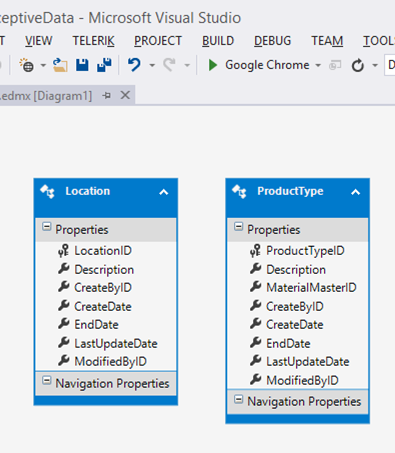Image resolution: width=395 pixels, height=453 pixels.
Task: Select LastUpdateDate property in ProductType entity
Action: click(x=308, y=362)
